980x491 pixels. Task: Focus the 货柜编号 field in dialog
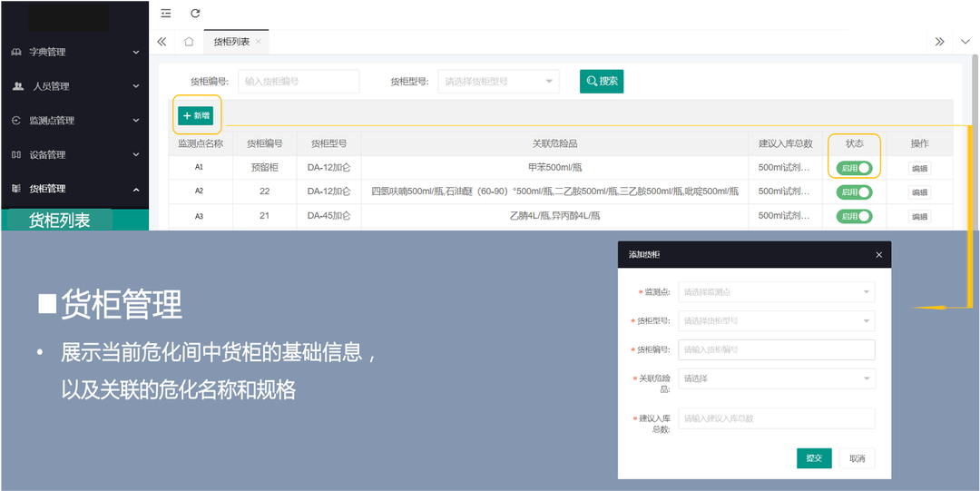(x=776, y=349)
